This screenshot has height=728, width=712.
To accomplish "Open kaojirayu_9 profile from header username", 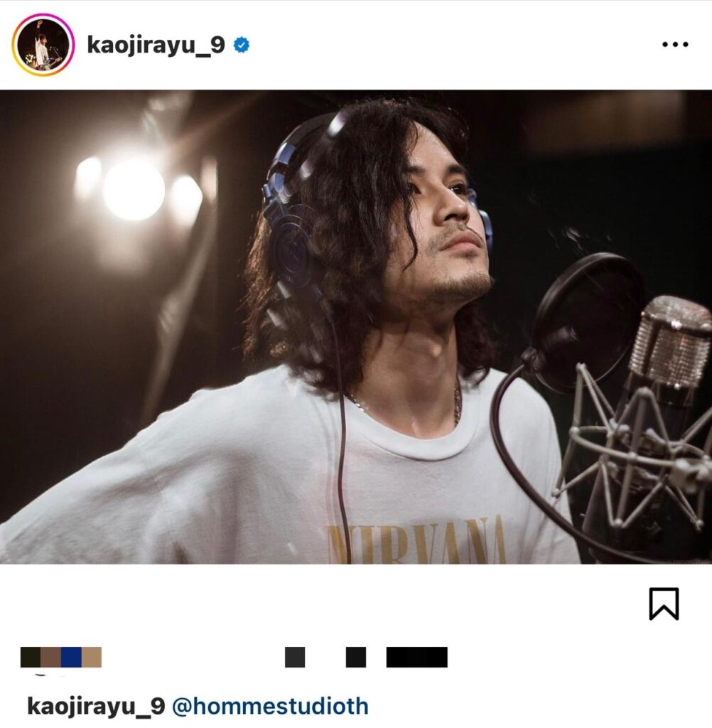I will pyautogui.click(x=156, y=45).
